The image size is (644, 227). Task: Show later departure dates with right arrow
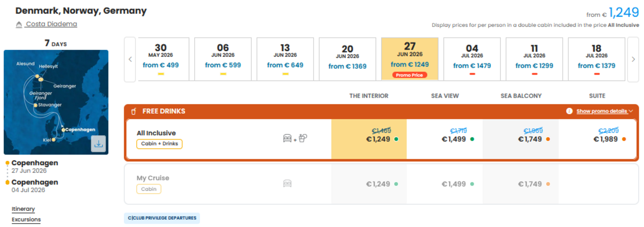click(633, 59)
